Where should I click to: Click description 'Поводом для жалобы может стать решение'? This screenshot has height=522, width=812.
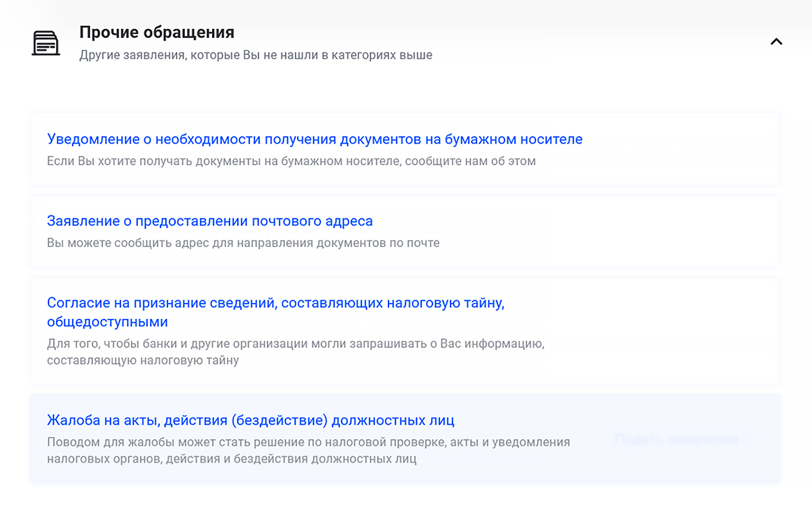(x=309, y=450)
